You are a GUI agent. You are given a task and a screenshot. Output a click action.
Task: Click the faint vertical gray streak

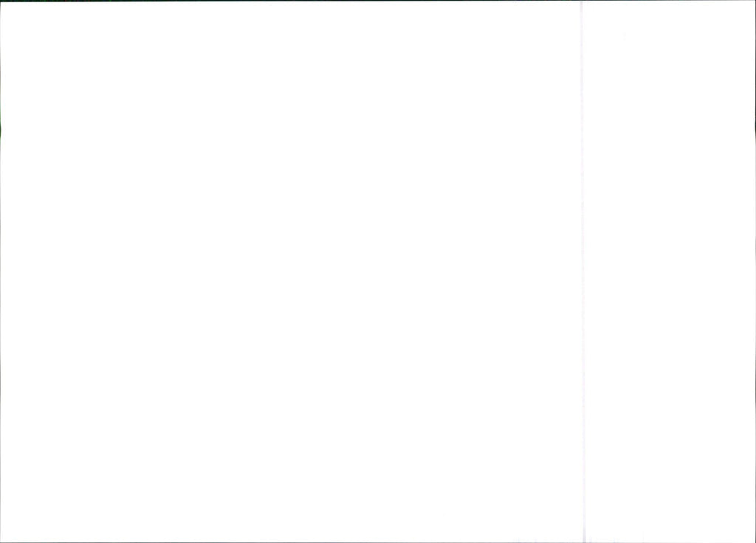(x=583, y=271)
